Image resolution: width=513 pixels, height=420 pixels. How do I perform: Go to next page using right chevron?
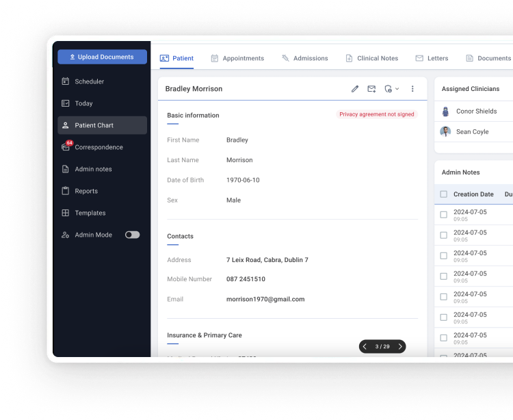coord(400,347)
